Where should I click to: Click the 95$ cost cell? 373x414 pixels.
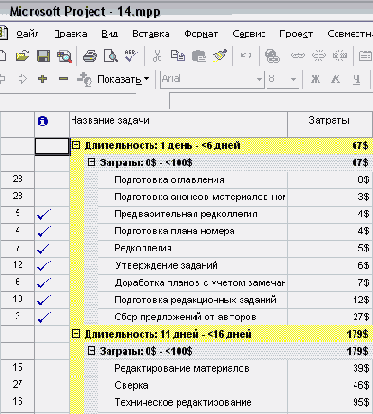point(329,402)
